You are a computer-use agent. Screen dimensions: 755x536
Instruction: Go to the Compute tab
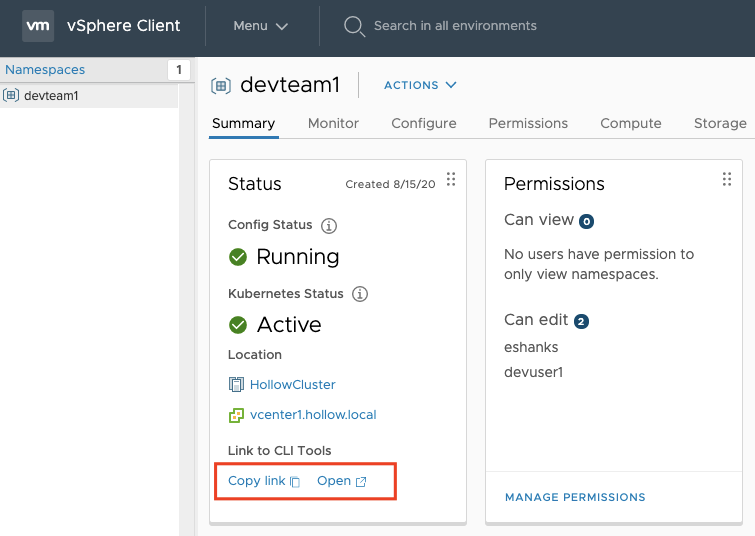(630, 123)
